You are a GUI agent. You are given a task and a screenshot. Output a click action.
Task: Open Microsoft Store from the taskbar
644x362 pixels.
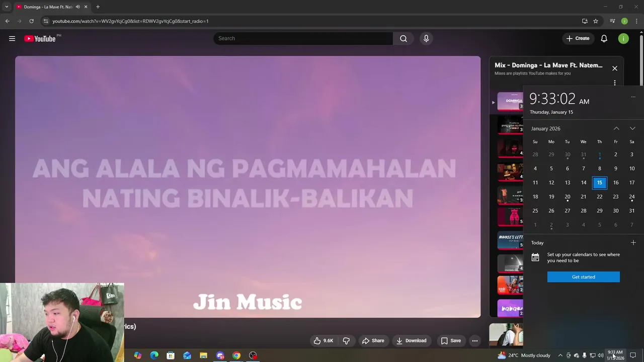pyautogui.click(x=171, y=355)
